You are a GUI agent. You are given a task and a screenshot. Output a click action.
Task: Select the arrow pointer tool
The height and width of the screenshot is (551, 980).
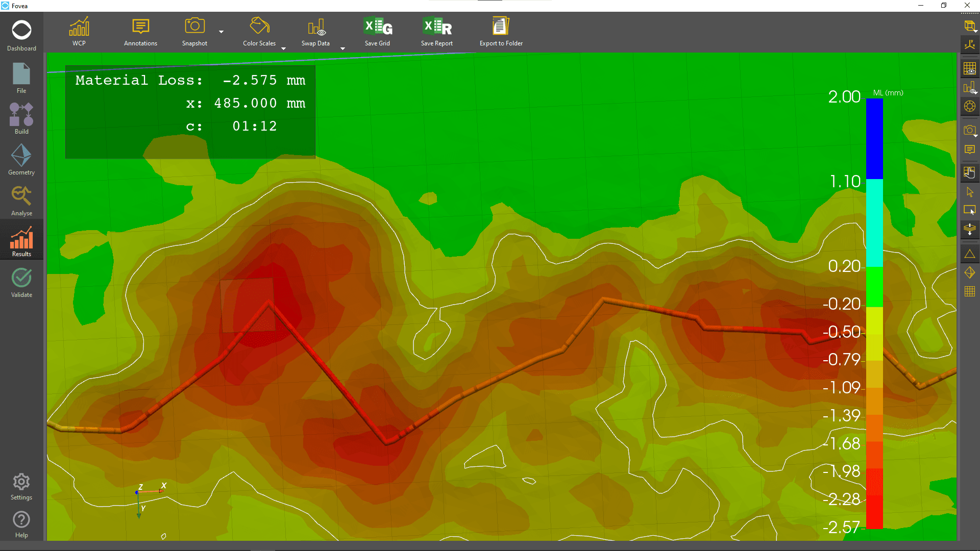(970, 192)
